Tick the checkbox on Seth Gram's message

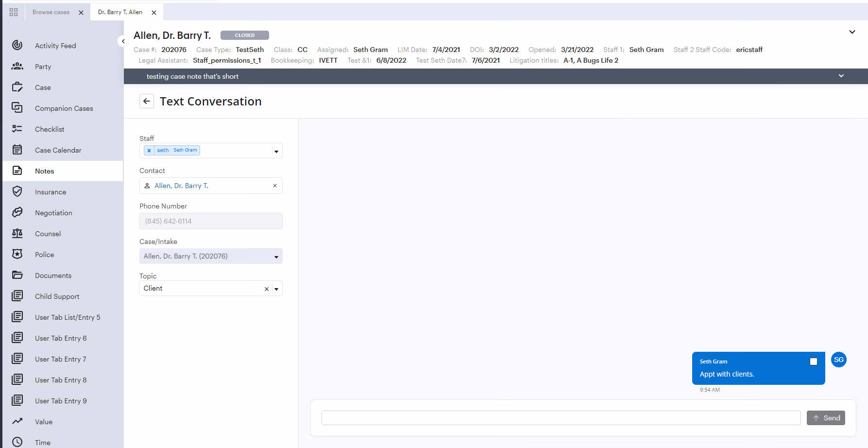pyautogui.click(x=814, y=362)
